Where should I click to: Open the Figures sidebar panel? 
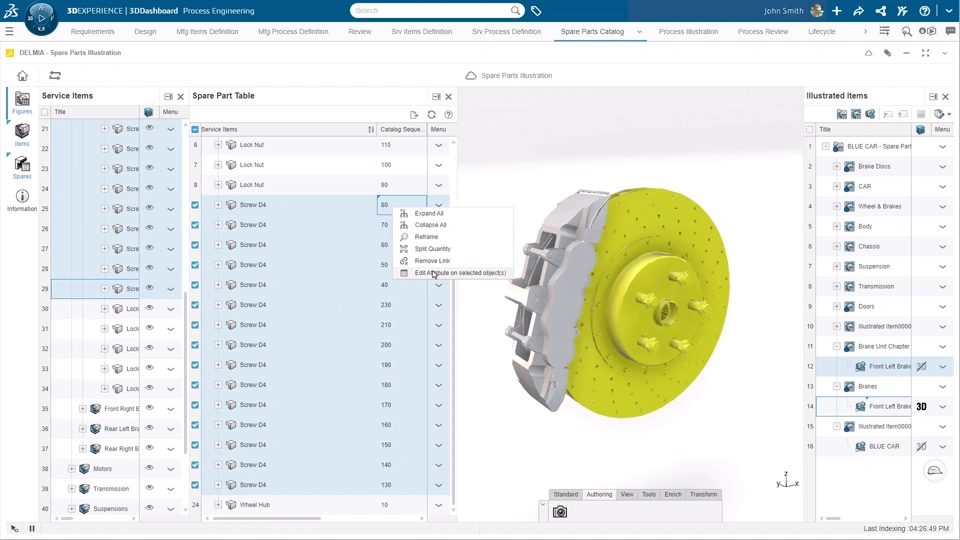[x=22, y=102]
